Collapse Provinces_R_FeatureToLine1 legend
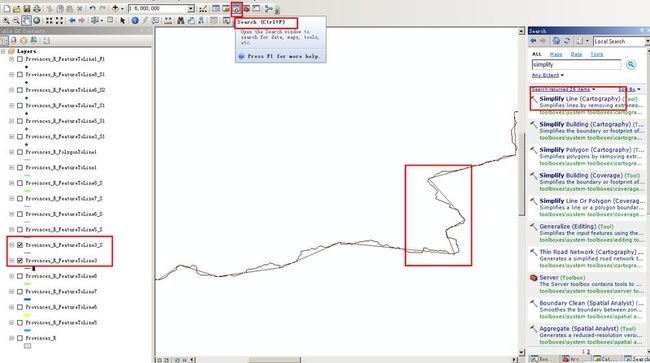Screen dimensions: 650x363 pos(12,167)
